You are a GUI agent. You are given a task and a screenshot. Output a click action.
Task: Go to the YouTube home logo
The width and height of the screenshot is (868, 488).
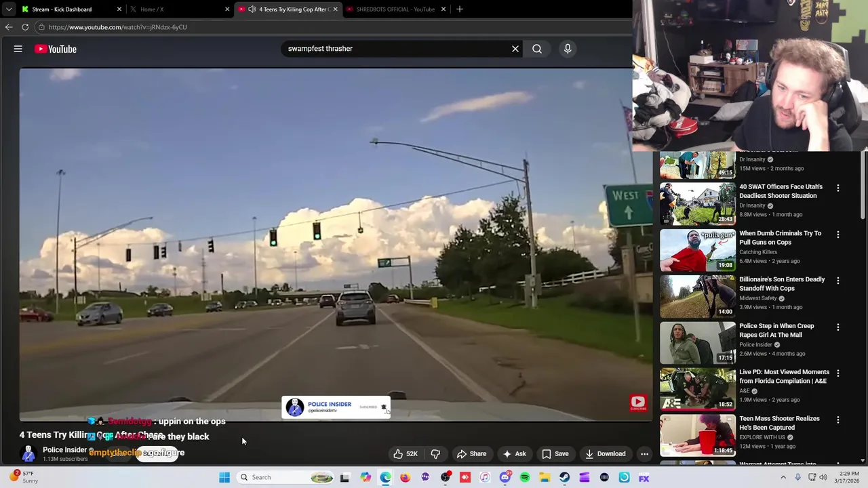coord(56,49)
